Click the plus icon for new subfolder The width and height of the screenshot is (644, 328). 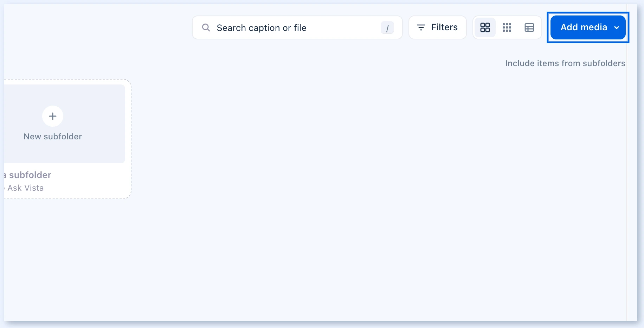pos(53,116)
